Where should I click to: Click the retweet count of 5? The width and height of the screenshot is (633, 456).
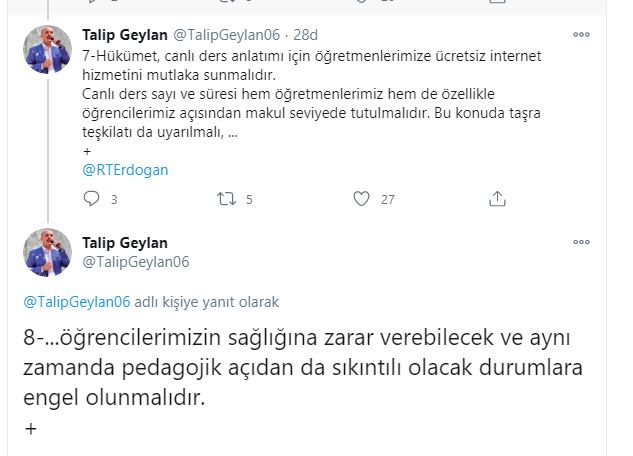click(249, 199)
